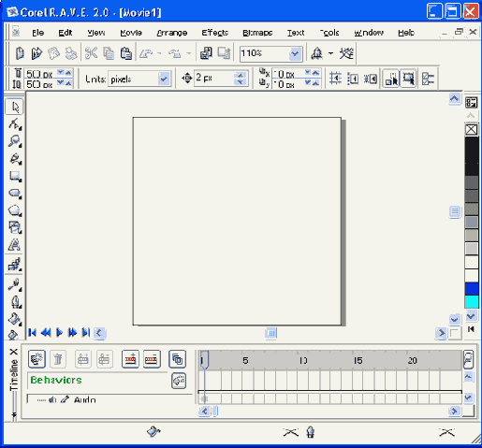The width and height of the screenshot is (482, 448).
Task: Select the Shape tool
Action: pos(14,124)
